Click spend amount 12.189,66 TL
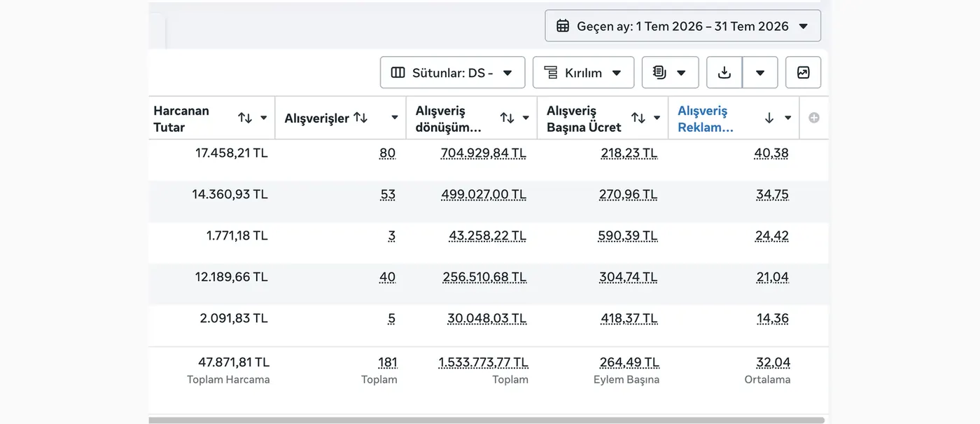Viewport: 980px width, 424px height. [x=232, y=277]
